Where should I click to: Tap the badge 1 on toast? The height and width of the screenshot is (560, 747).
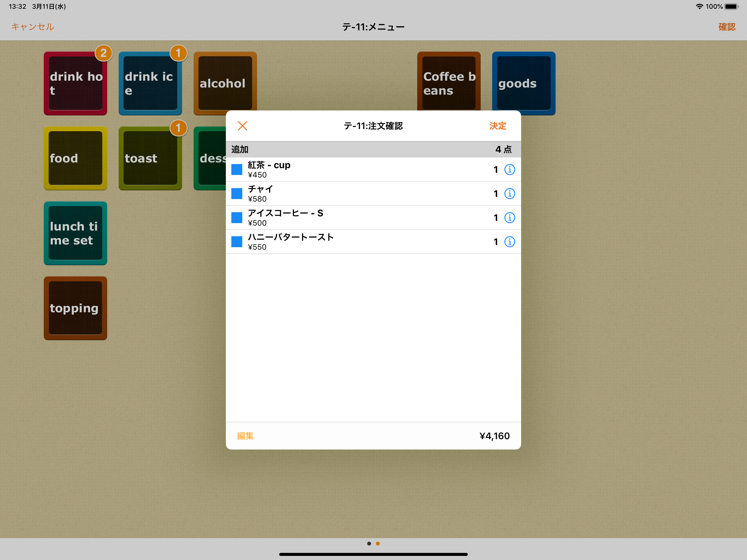click(x=178, y=128)
